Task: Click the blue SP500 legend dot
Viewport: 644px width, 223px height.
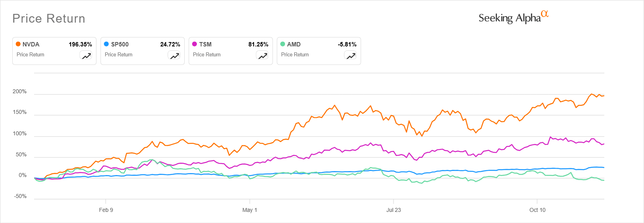Action: (x=106, y=44)
